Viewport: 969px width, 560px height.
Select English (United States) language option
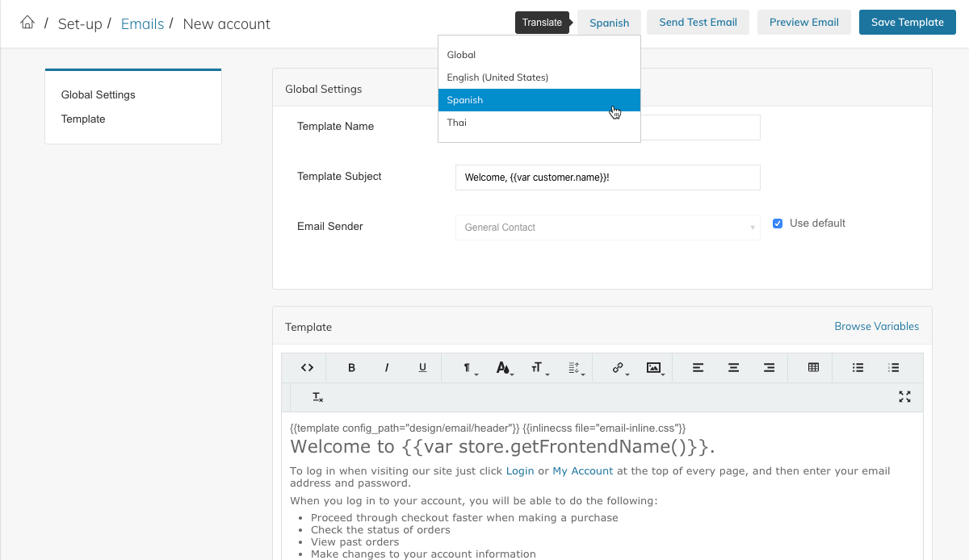pos(539,77)
